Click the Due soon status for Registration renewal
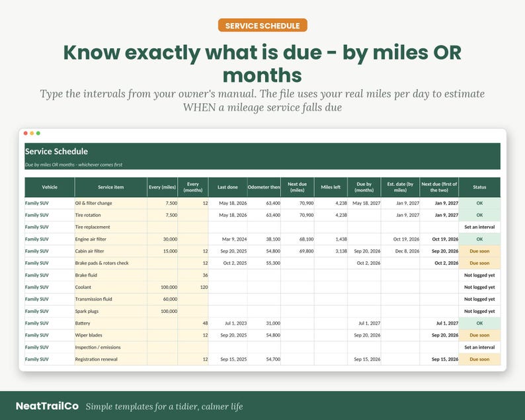Viewport: 525px width, 420px height. 479,359
